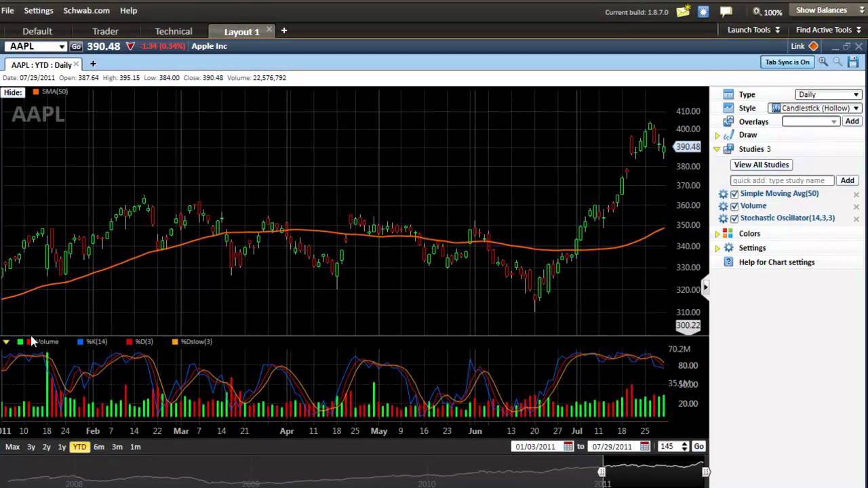The image size is (868, 488).
Task: Remove Simple Moving Avg(50) study with X
Action: [856, 195]
